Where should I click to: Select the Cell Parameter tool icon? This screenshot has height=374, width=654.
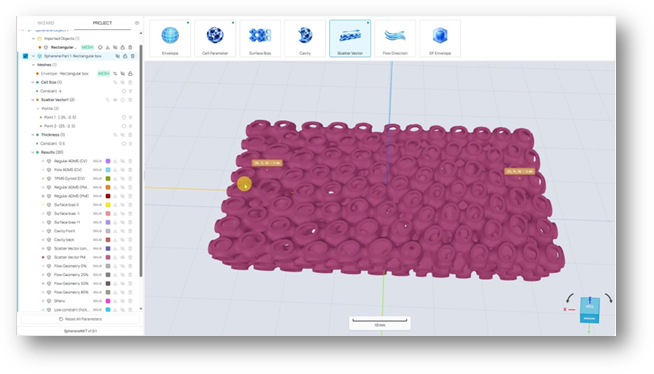pos(215,38)
